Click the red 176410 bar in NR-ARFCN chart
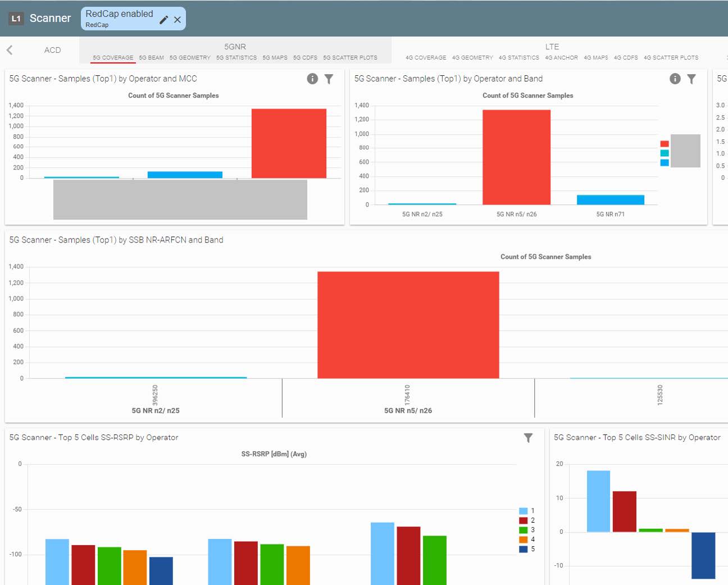728x585 pixels. (x=408, y=325)
